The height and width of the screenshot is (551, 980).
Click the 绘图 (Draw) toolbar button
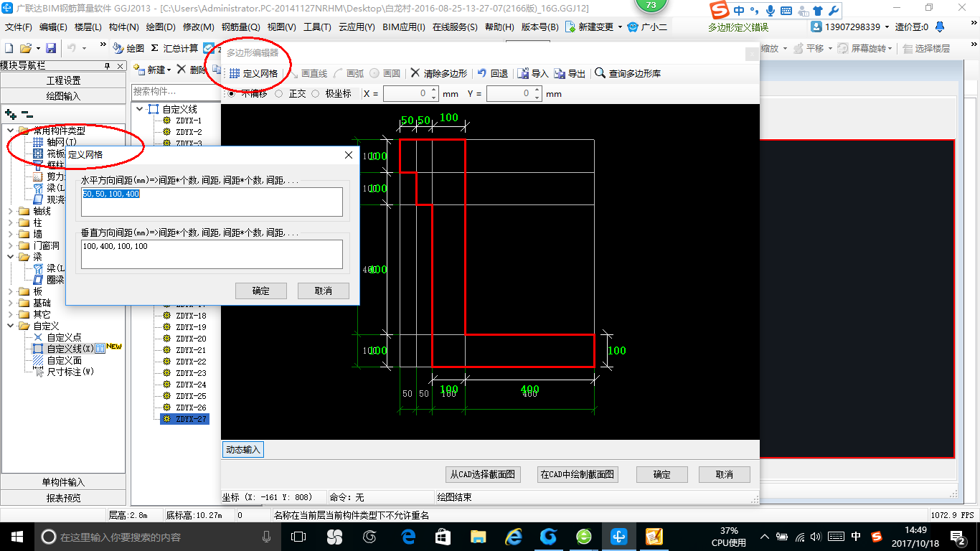(x=128, y=48)
